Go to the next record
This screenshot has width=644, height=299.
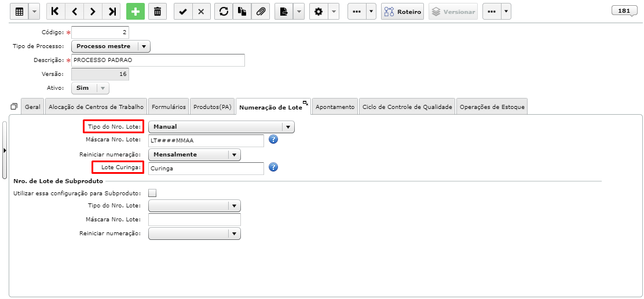(x=93, y=12)
